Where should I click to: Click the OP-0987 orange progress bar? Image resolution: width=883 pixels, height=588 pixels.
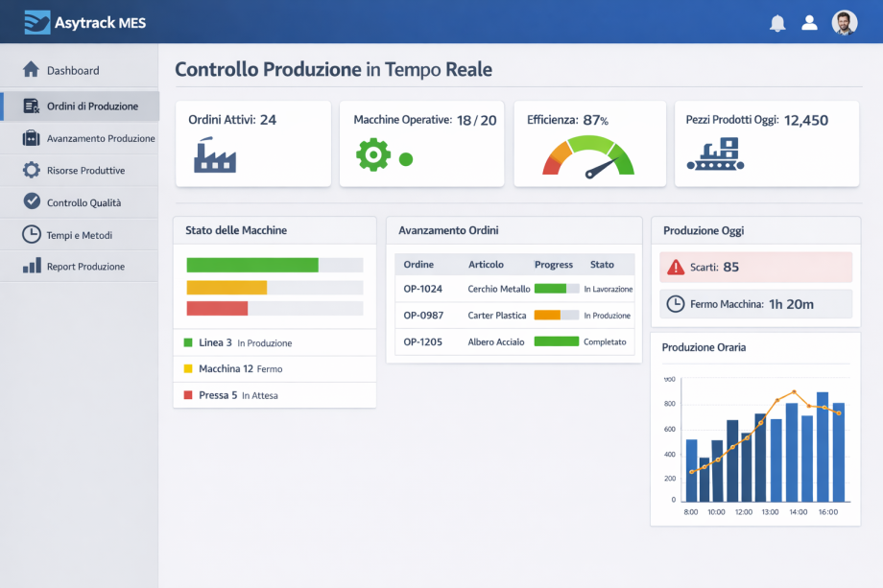click(x=557, y=315)
